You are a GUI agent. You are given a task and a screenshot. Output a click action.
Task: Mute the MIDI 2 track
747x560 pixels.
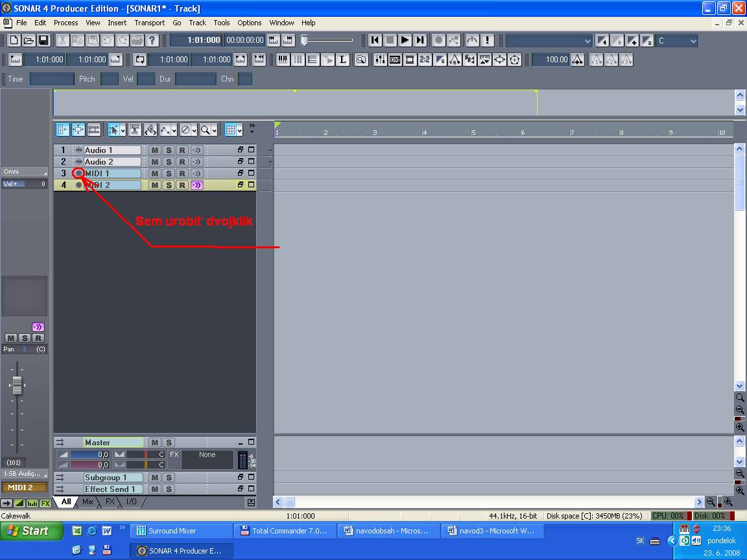click(154, 185)
